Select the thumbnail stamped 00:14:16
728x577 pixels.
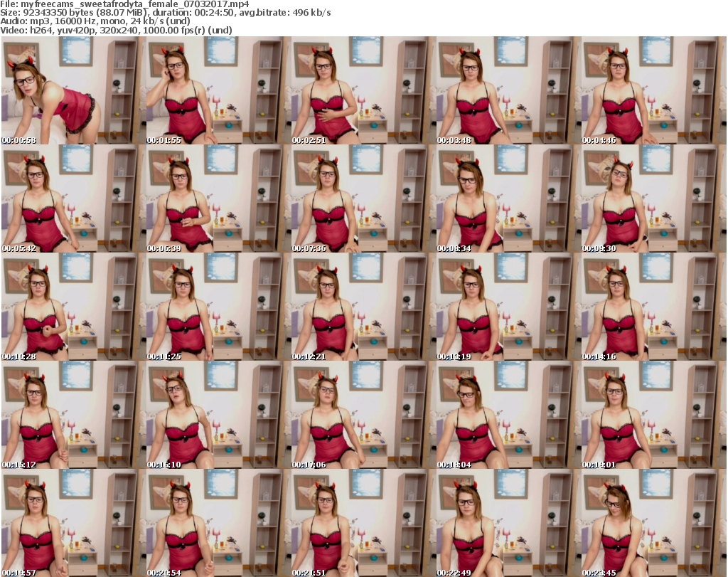point(653,307)
